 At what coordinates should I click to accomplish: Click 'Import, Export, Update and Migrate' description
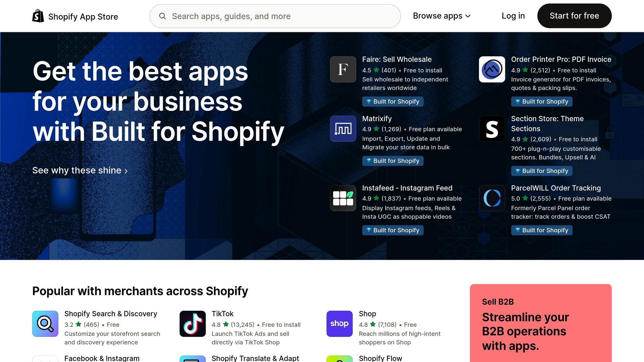406,143
